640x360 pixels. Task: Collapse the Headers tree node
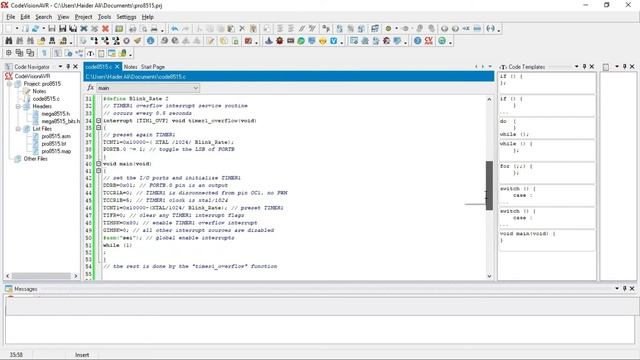[18, 106]
